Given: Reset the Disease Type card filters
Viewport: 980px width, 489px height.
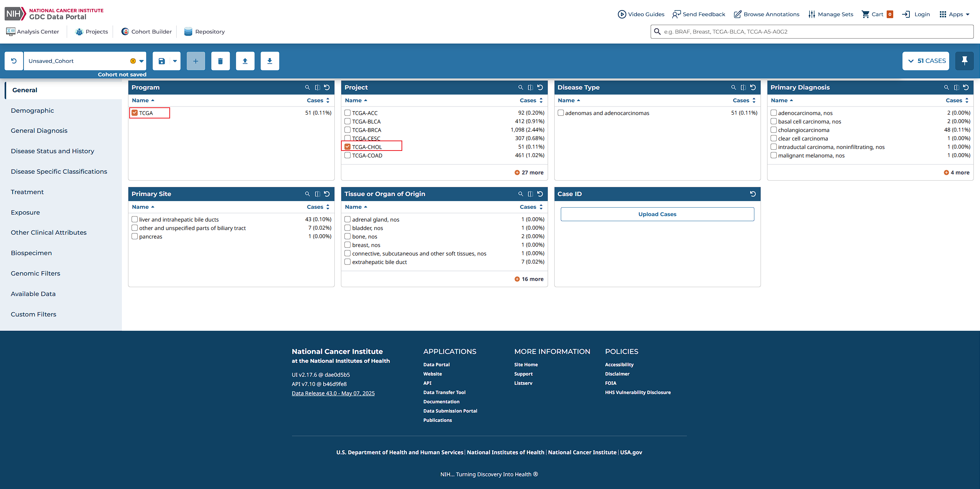Looking at the screenshot, I should coord(753,87).
